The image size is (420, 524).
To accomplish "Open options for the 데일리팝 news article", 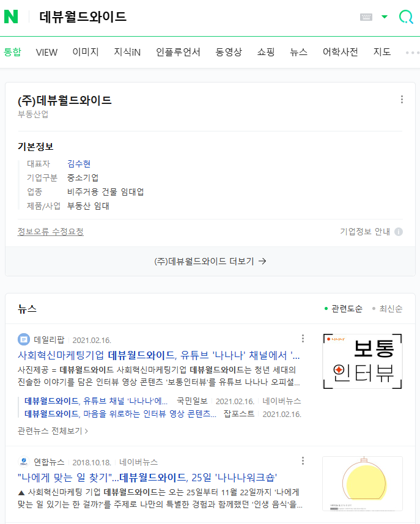I will tap(303, 339).
